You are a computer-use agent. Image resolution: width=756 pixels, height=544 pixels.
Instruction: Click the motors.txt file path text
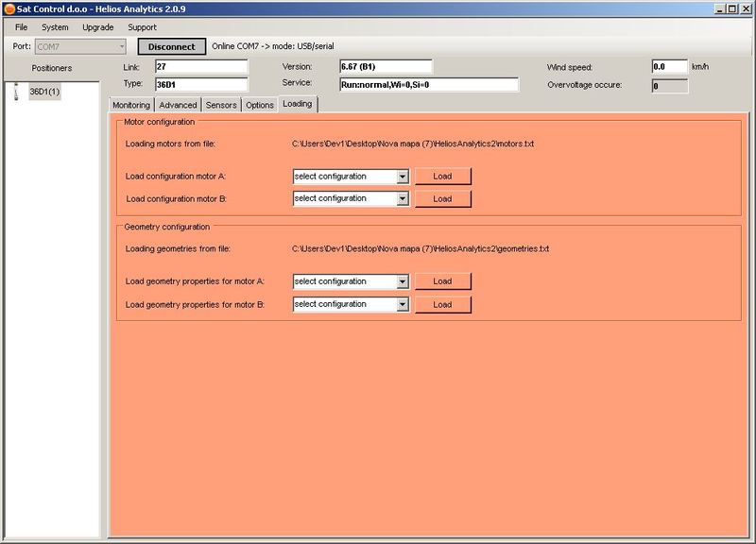coord(413,144)
